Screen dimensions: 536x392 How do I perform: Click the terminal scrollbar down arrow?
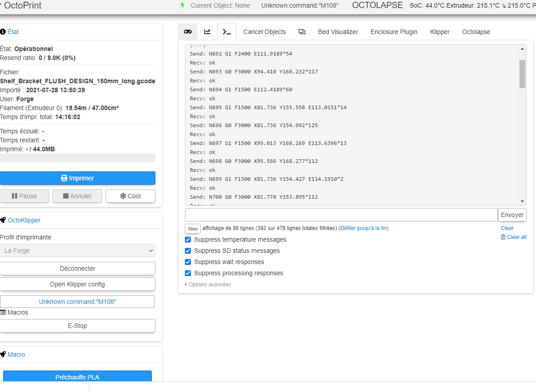(x=522, y=201)
